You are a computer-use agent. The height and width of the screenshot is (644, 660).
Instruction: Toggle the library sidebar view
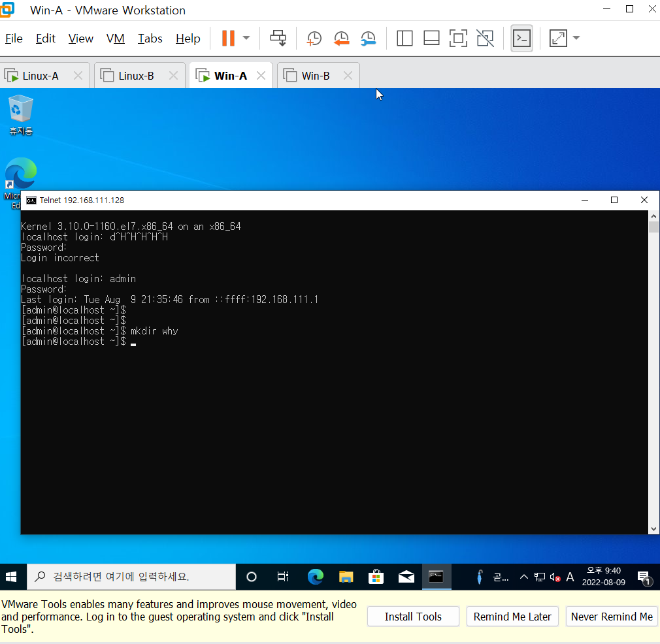[404, 39]
